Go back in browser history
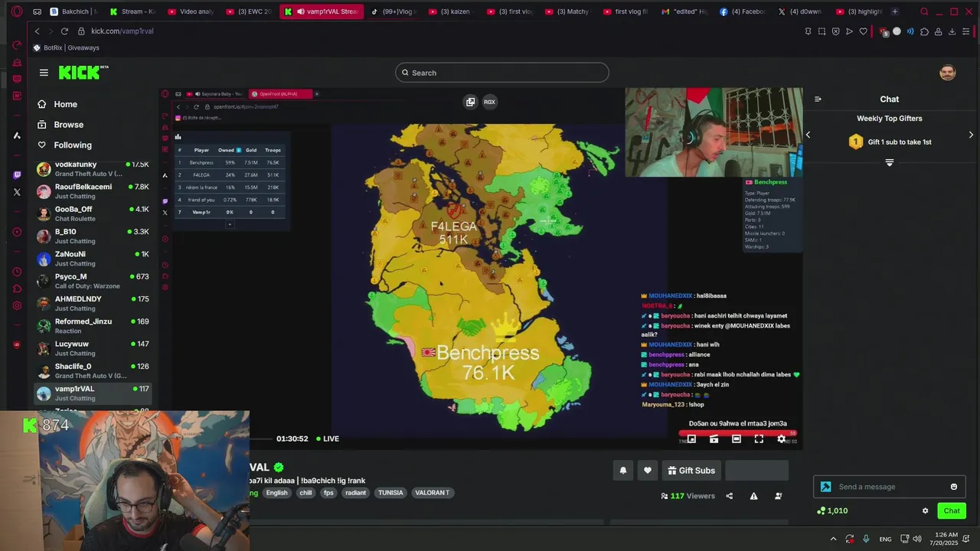980x551 pixels. (37, 31)
